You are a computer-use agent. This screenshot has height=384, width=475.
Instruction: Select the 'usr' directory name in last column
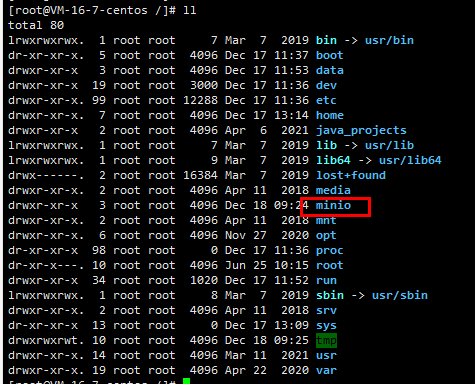[x=326, y=355]
